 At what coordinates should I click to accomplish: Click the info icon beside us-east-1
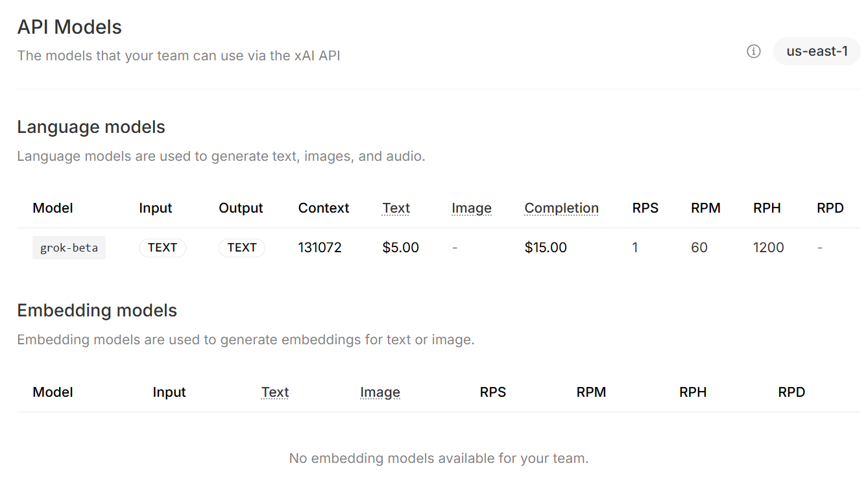pyautogui.click(x=753, y=51)
